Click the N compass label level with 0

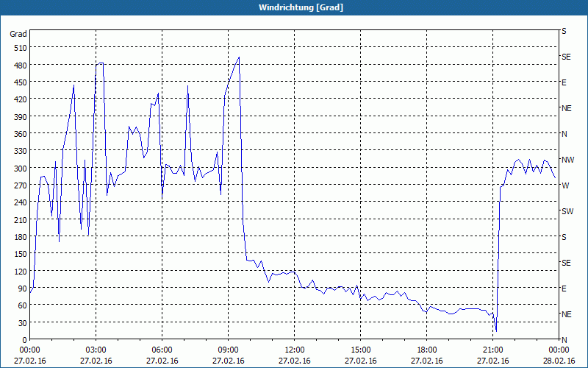click(564, 340)
